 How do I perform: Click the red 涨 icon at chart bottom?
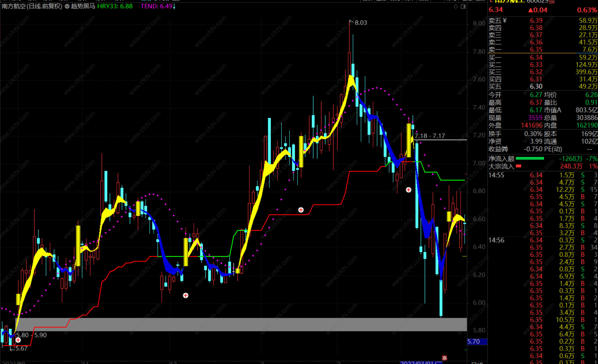(445, 358)
